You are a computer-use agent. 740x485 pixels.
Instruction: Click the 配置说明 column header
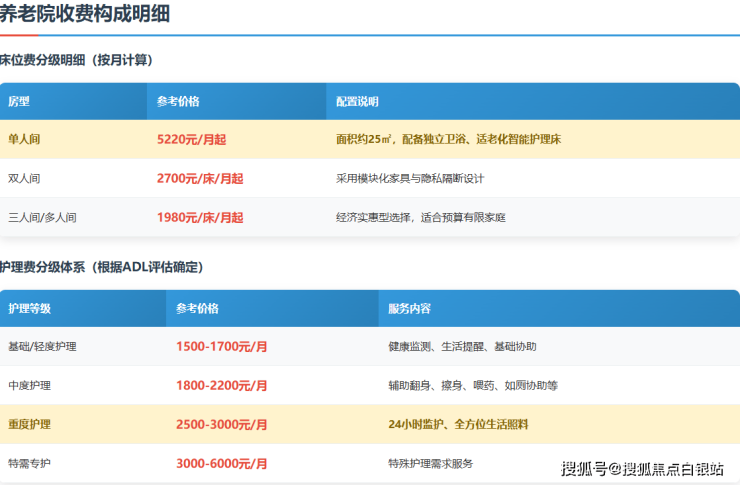click(356, 102)
